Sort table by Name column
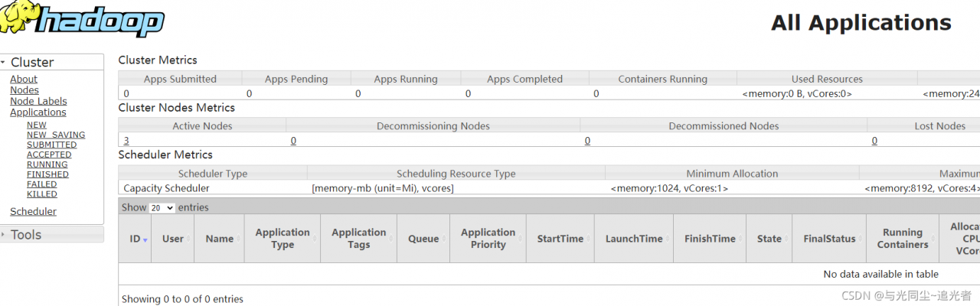Image resolution: width=980 pixels, height=306 pixels. pos(220,239)
